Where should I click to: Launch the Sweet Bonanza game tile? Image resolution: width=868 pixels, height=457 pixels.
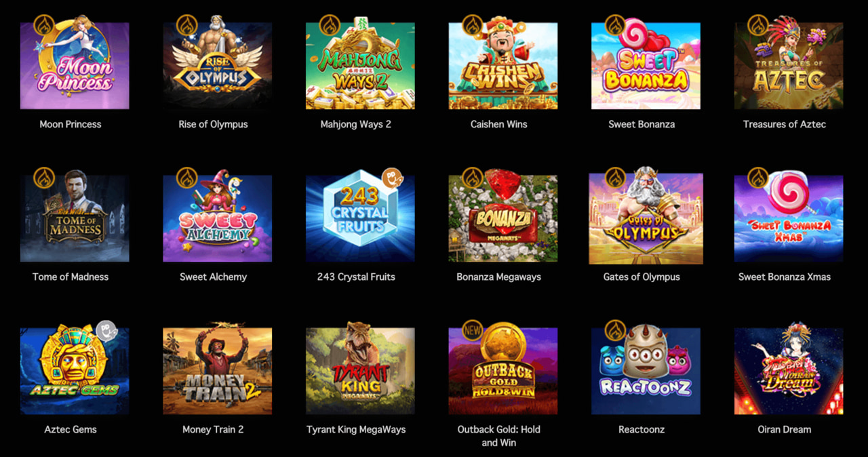[x=646, y=66]
